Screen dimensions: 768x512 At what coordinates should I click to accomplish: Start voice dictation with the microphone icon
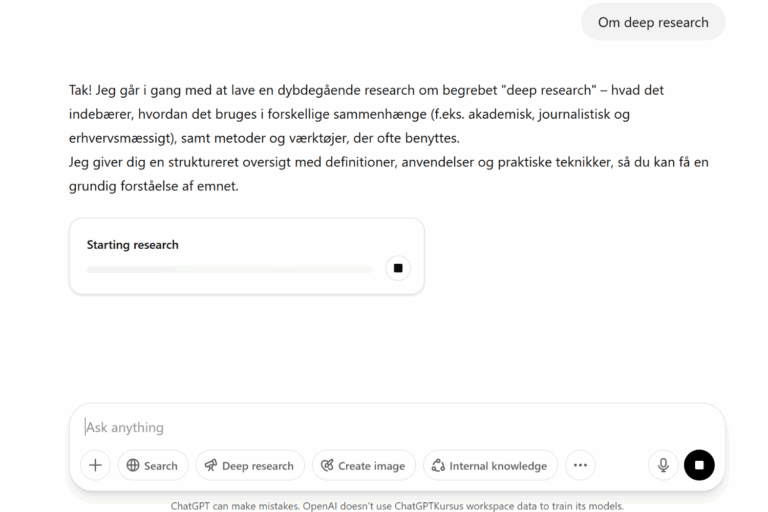tap(663, 465)
